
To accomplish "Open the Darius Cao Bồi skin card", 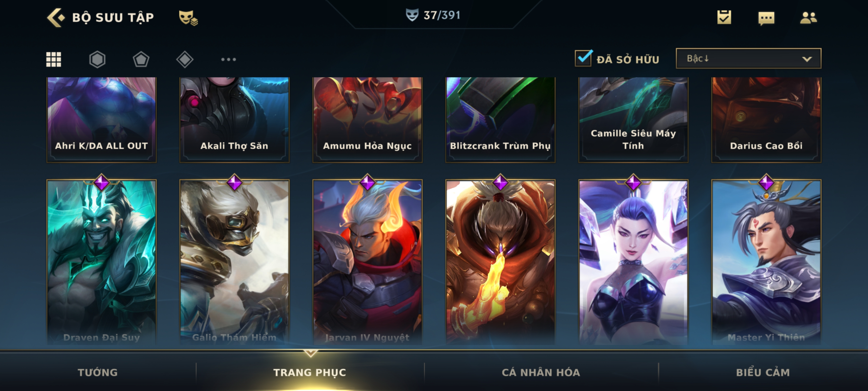I will [x=766, y=120].
